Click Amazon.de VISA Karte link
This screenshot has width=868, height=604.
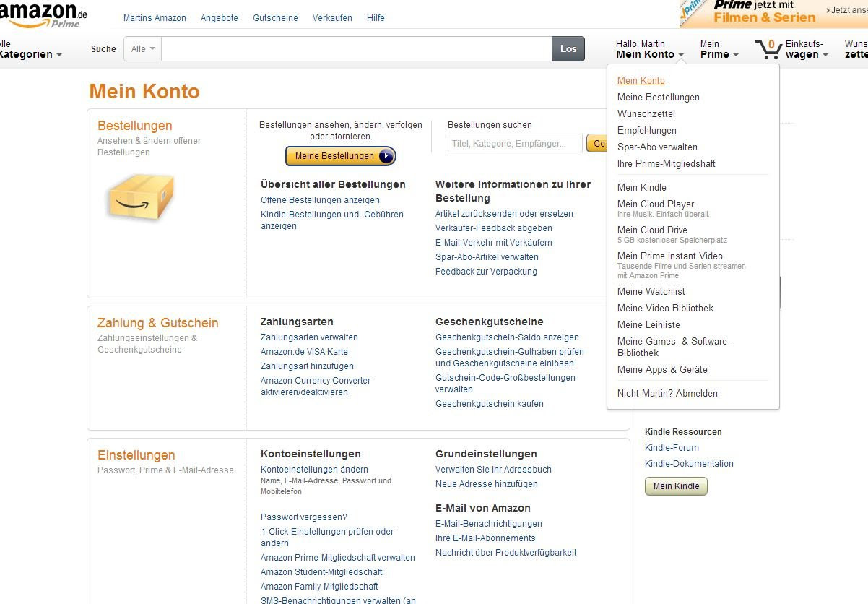click(304, 352)
